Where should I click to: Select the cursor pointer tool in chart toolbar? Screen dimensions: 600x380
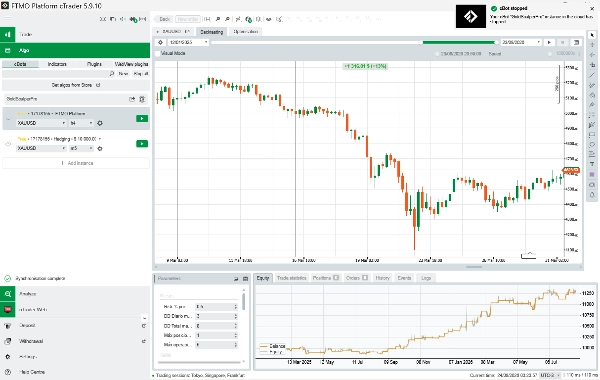tap(592, 35)
